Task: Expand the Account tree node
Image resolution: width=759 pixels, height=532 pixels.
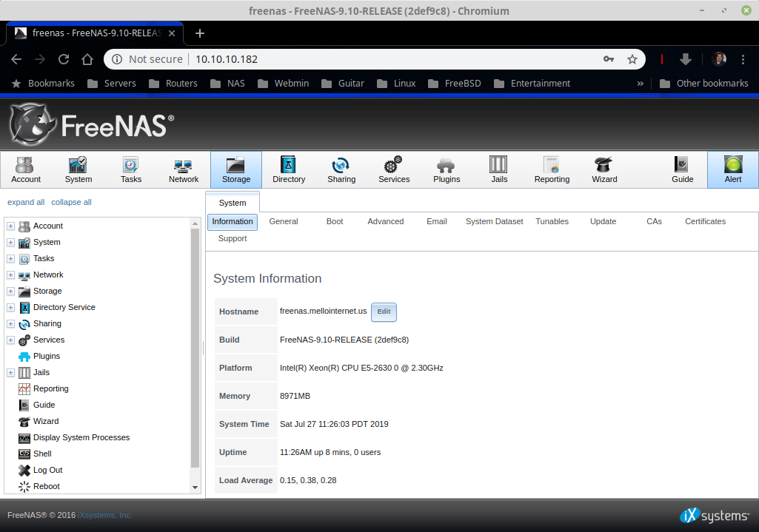Action: (10, 226)
